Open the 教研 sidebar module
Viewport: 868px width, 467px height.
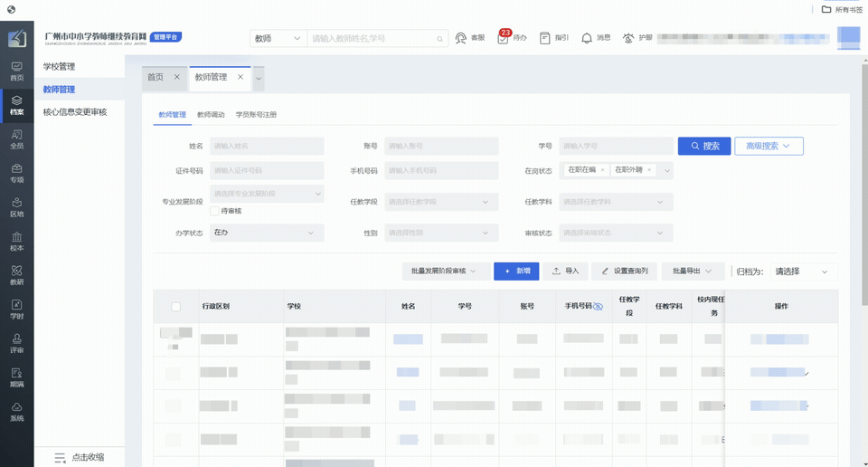pos(16,274)
